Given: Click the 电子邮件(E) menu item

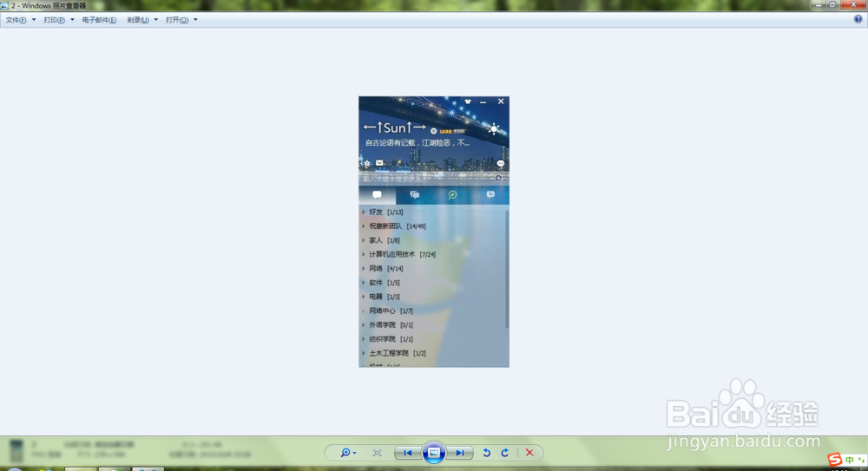Looking at the screenshot, I should 99,20.
